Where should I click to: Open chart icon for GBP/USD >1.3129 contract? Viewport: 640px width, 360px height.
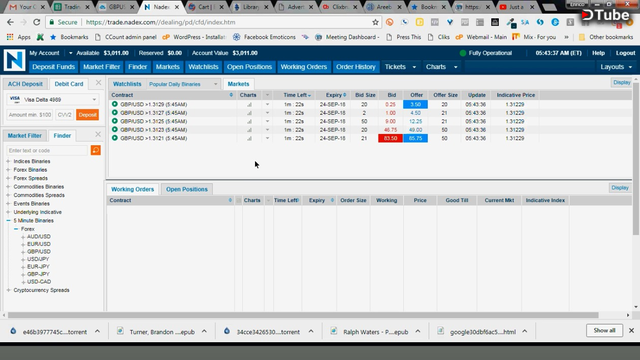[249, 104]
